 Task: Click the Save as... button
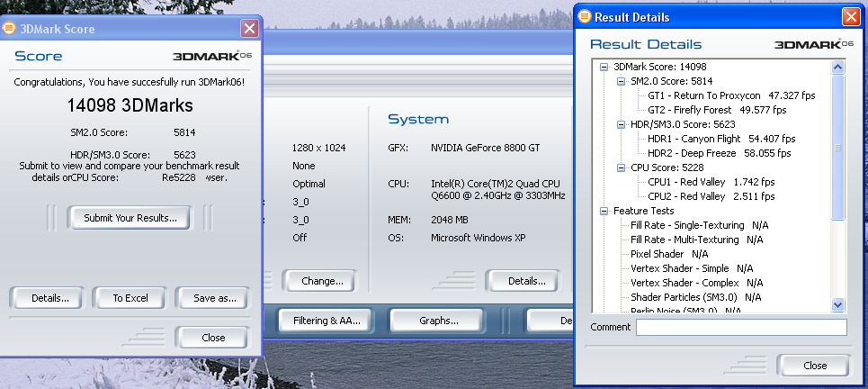pyautogui.click(x=213, y=298)
